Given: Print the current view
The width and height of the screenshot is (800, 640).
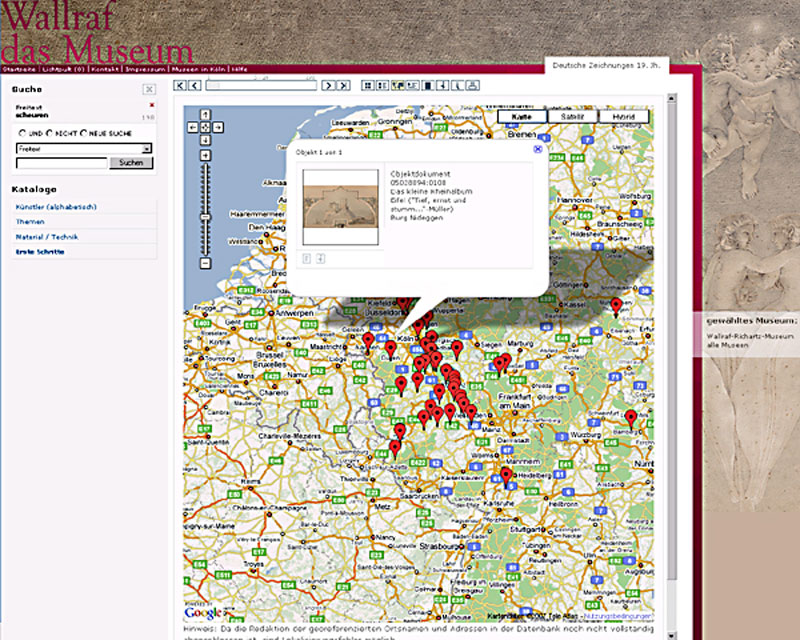Looking at the screenshot, I should (472, 85).
